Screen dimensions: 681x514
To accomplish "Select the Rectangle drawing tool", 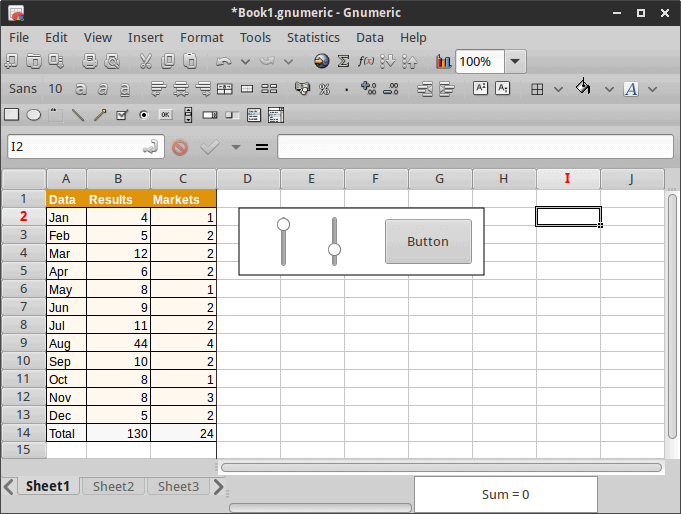I will pos(12,115).
